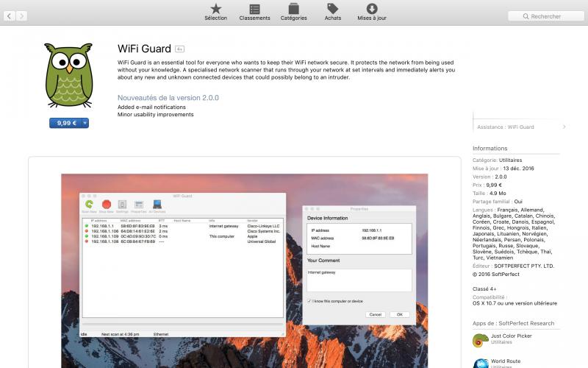Image resolution: width=588 pixels, height=368 pixels.
Task: Open the Classements tab
Action: coord(254,12)
